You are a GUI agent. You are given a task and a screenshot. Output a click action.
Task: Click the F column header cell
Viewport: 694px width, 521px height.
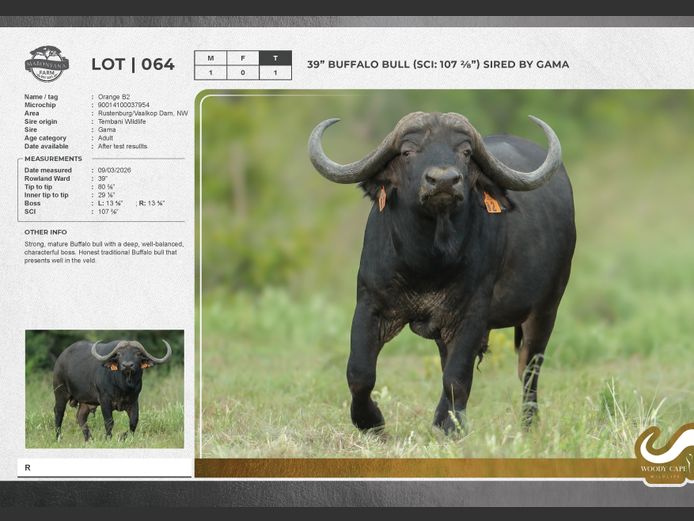[x=242, y=58]
